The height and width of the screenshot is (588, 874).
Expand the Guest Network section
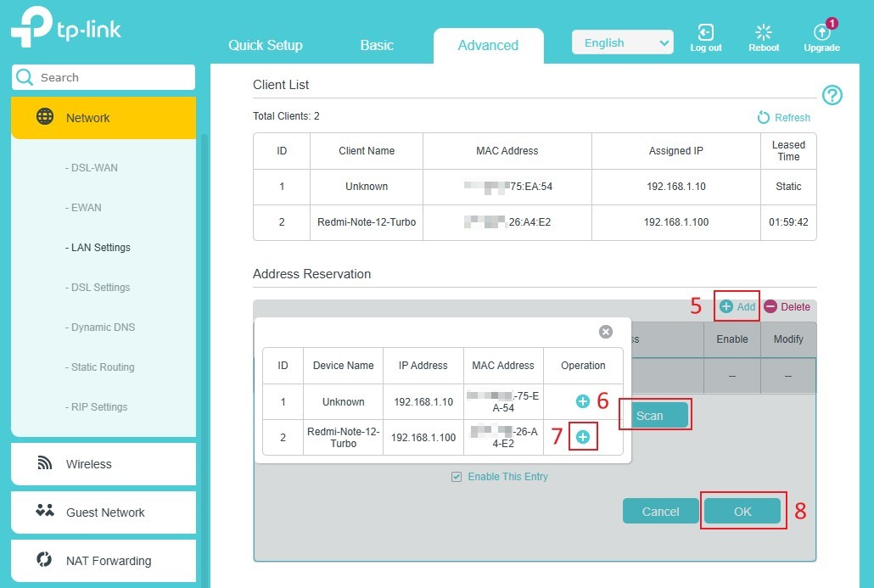[x=104, y=512]
